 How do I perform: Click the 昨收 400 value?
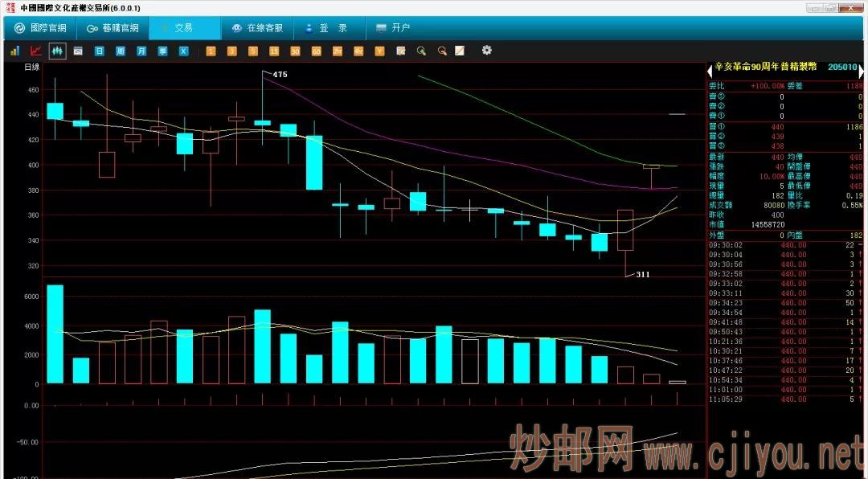point(778,215)
